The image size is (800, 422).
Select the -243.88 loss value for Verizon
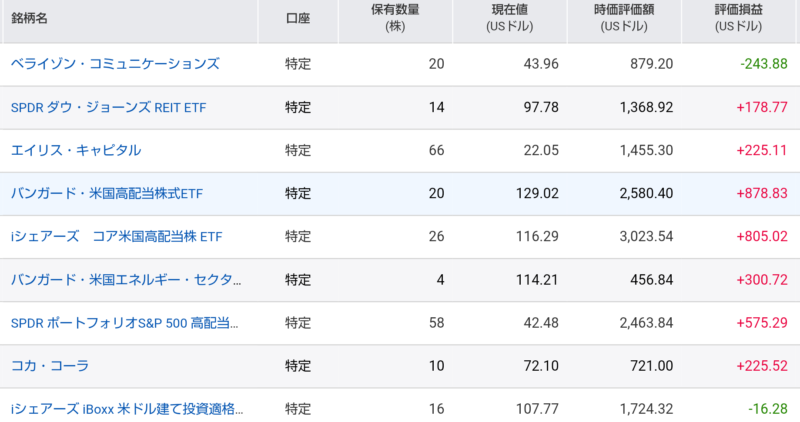(x=764, y=64)
